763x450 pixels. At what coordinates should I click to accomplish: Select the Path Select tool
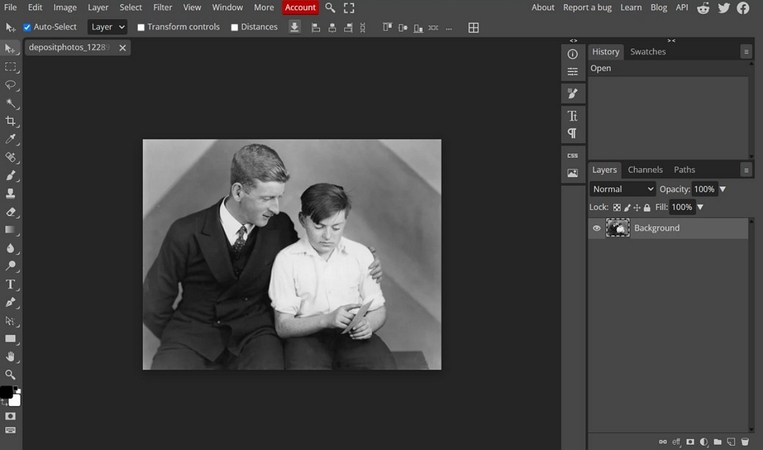pos(10,321)
